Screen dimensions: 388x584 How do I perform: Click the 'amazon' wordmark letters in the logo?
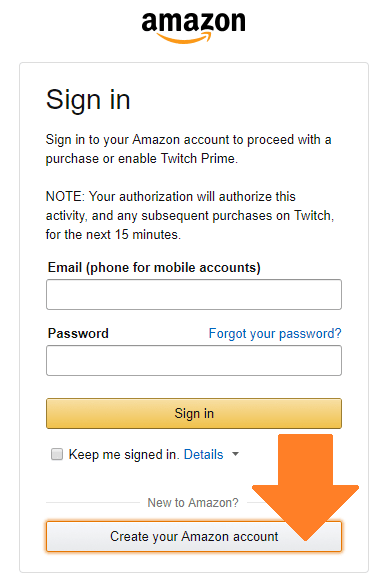194,22
